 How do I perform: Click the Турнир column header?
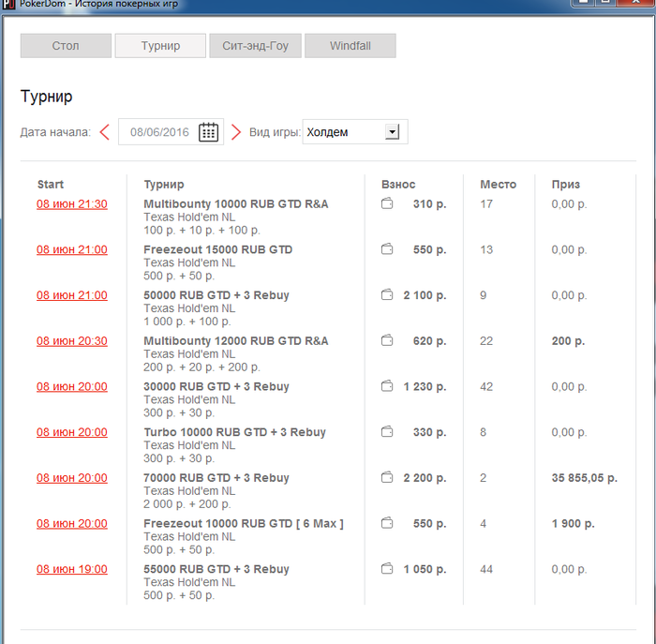(x=164, y=185)
